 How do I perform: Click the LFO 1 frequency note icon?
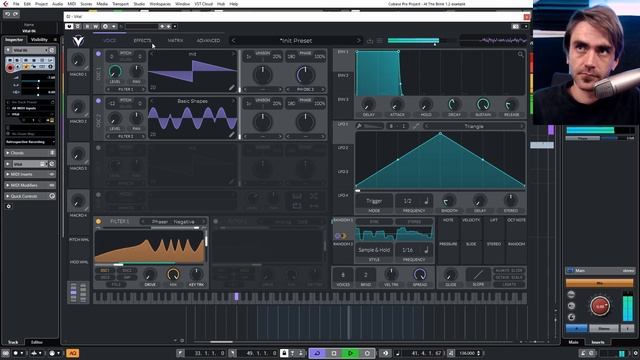pos(427,201)
